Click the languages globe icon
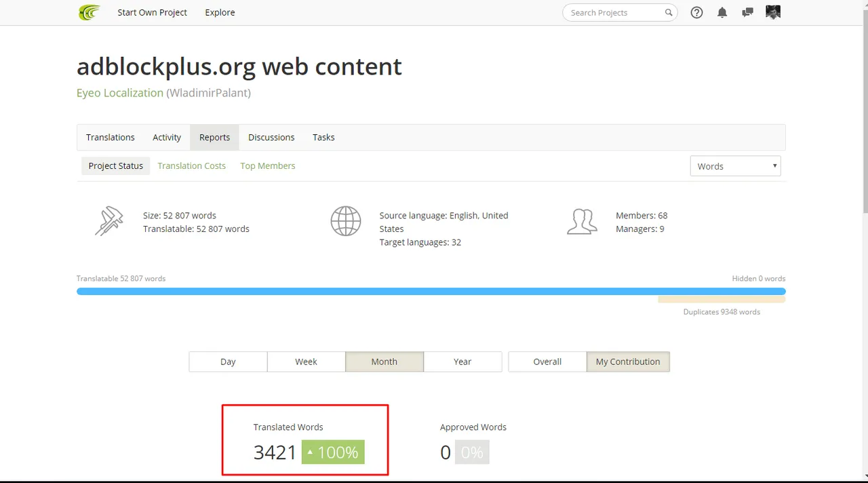This screenshot has height=483, width=868. point(346,221)
